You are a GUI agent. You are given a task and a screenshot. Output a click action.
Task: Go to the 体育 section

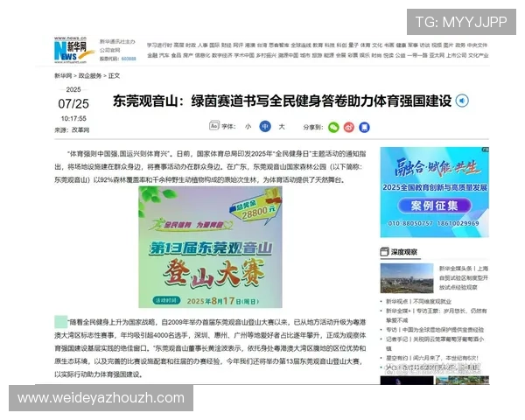click(x=366, y=45)
